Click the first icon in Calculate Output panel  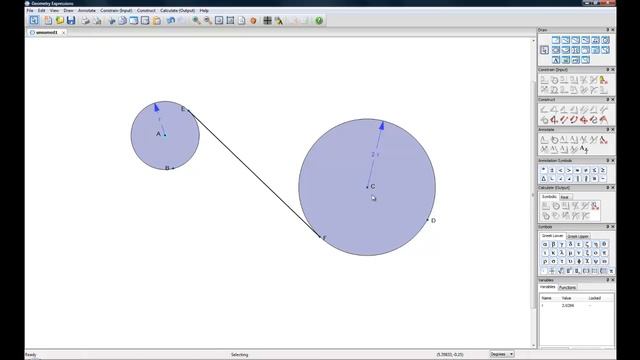[x=546, y=206]
